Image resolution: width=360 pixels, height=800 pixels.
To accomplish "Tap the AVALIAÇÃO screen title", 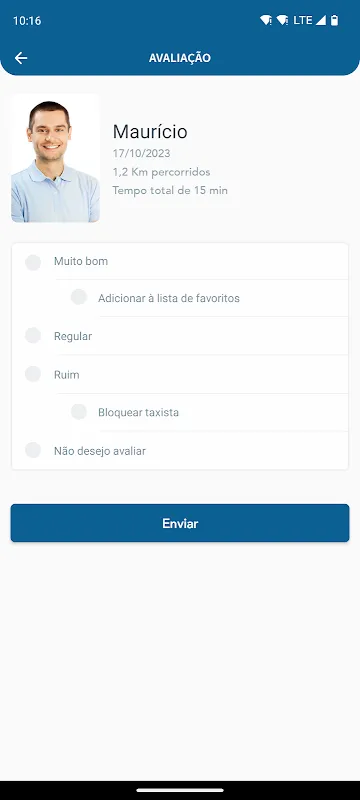I will point(179,58).
